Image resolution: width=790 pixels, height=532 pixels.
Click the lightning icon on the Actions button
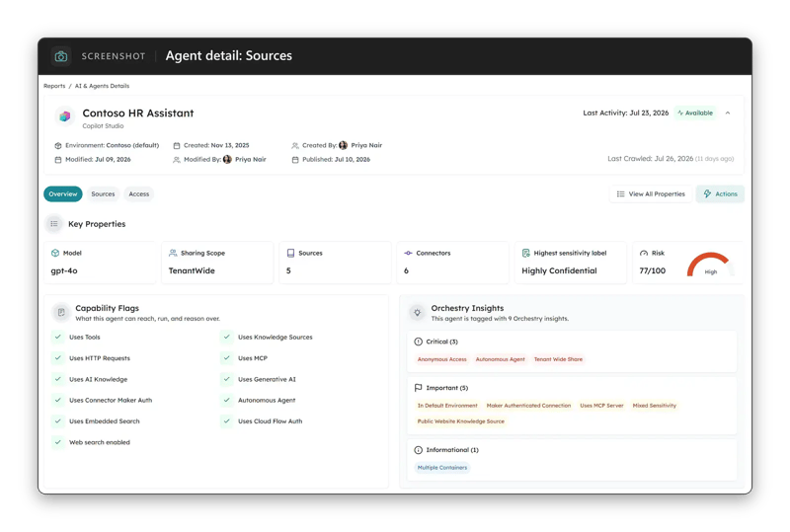707,194
